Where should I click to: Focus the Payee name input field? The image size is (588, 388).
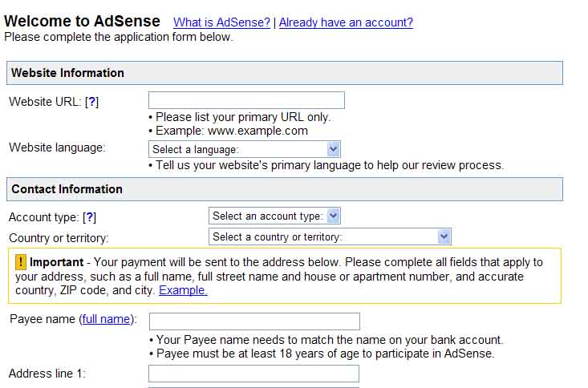point(254,321)
